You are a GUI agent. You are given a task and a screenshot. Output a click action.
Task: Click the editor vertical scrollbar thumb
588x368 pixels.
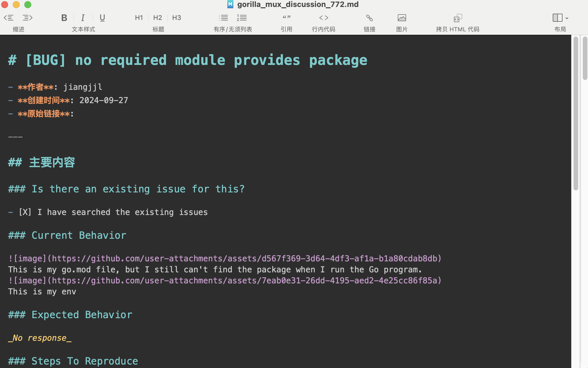(576, 113)
